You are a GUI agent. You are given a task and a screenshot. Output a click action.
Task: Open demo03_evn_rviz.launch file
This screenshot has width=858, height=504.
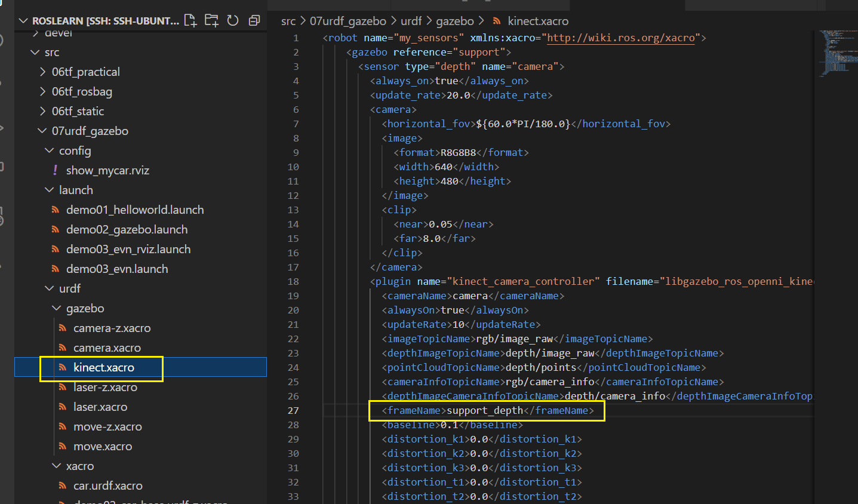pyautogui.click(x=128, y=249)
